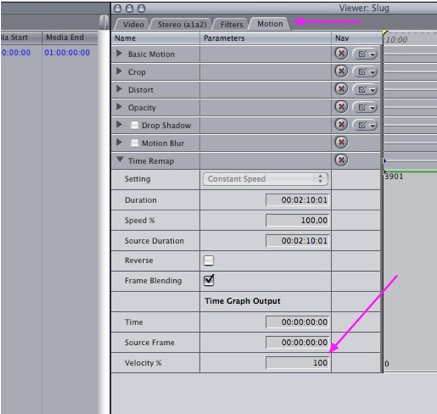Reset Distort with its red X button
Screen dimensions: 437x414
click(341, 89)
